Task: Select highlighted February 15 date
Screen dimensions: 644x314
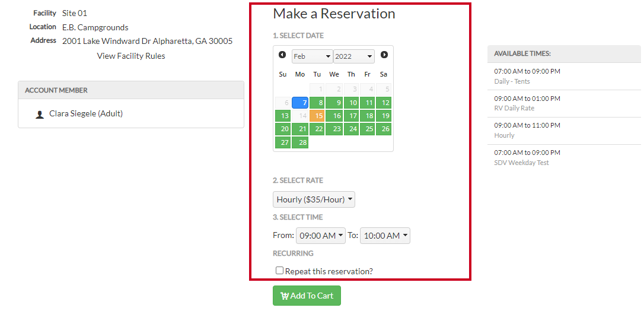Action: click(x=317, y=116)
